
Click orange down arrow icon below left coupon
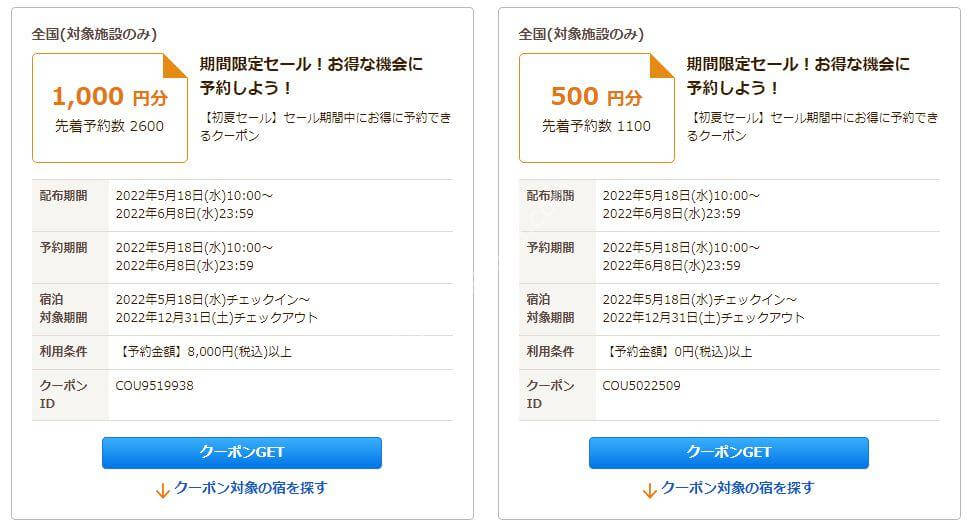click(x=162, y=491)
